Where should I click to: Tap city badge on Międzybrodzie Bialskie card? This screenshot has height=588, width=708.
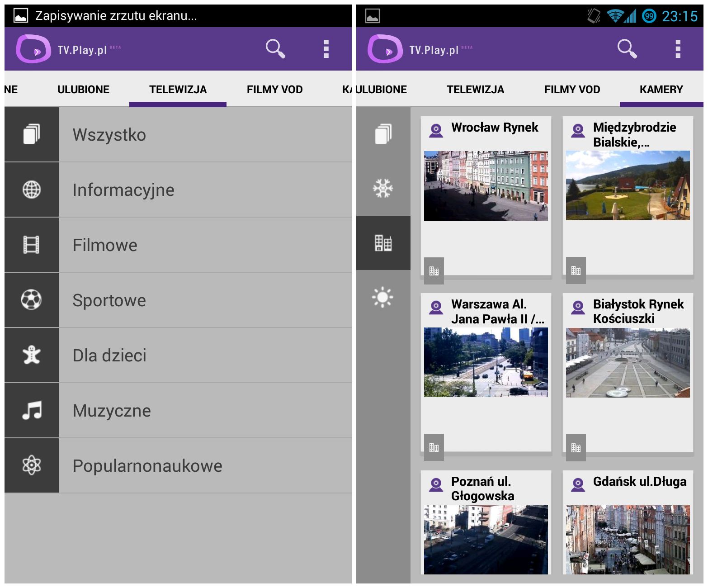click(576, 270)
